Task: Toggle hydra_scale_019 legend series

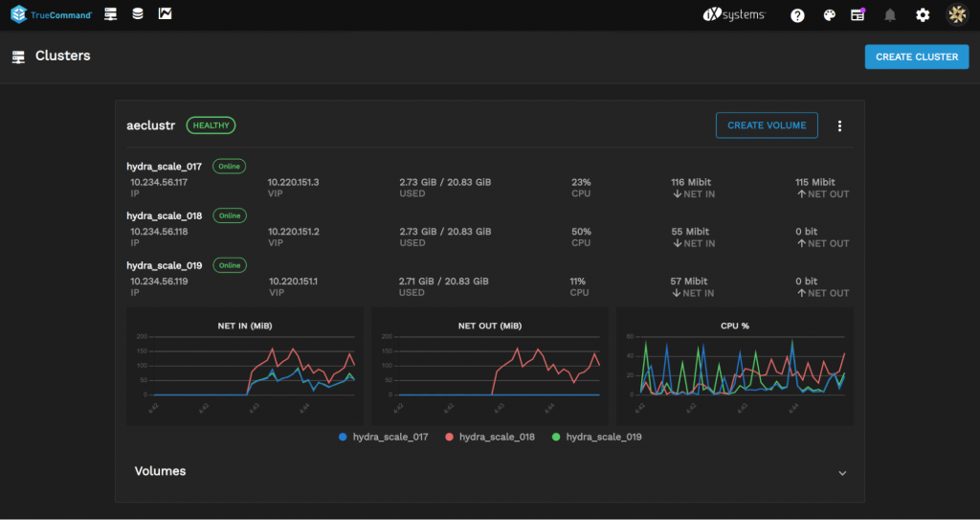Action: coord(598,437)
